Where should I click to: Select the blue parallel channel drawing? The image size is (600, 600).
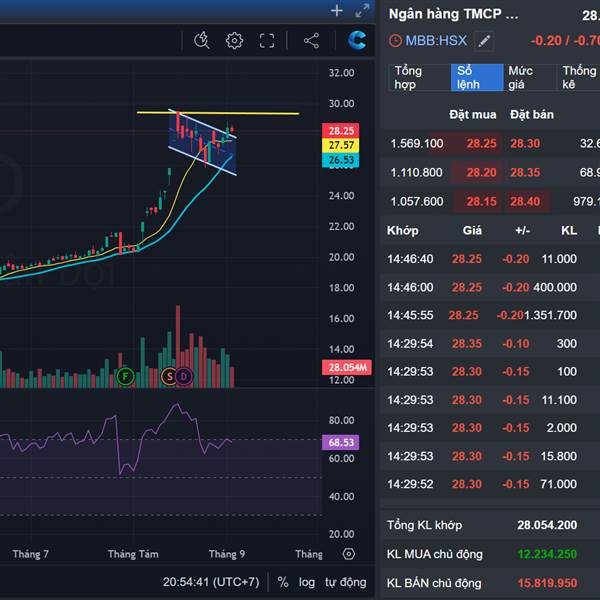click(203, 142)
